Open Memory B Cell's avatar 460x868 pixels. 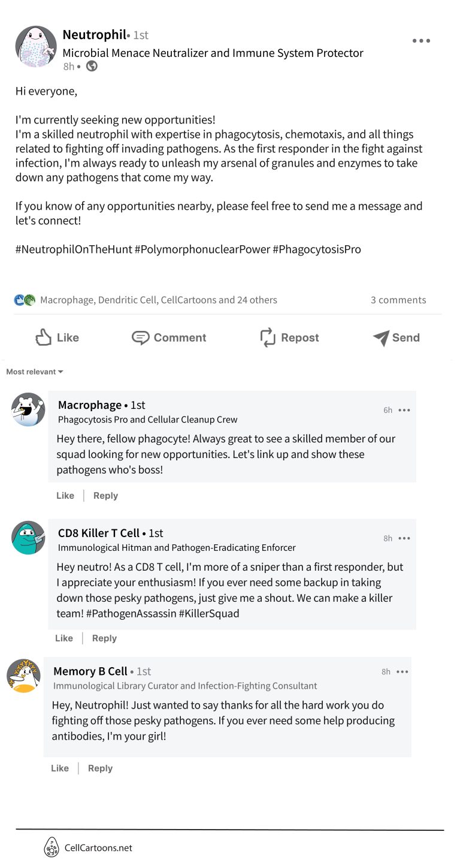[x=24, y=676]
